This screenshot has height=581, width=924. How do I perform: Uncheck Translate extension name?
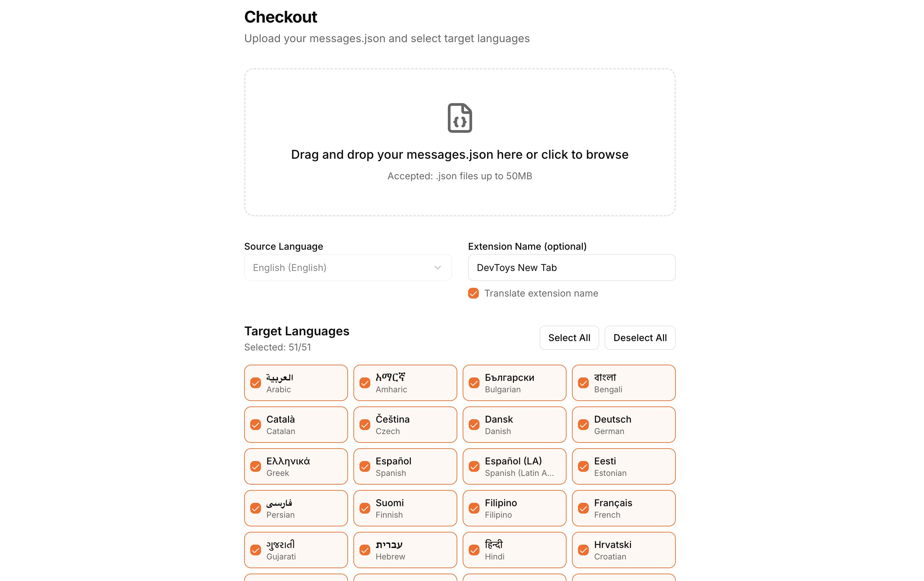pos(473,293)
